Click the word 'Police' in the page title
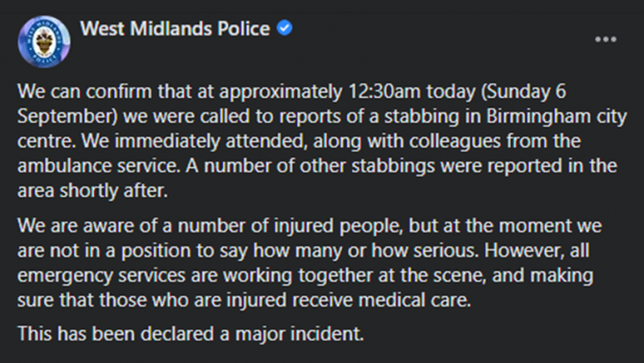Viewport: 644px width, 363px height. (x=243, y=28)
